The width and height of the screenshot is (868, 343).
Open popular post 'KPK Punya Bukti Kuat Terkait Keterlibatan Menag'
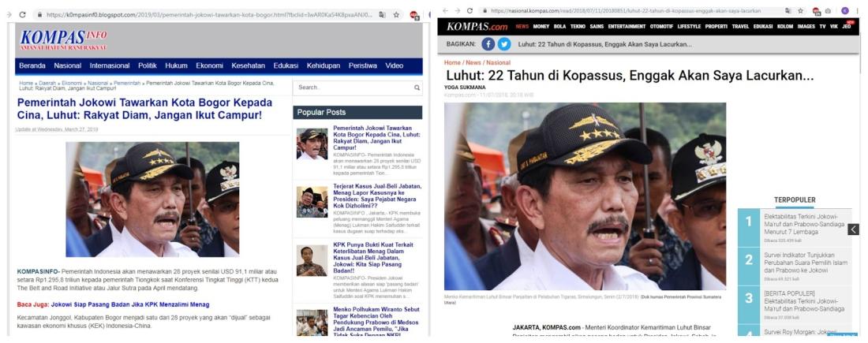[376, 257]
